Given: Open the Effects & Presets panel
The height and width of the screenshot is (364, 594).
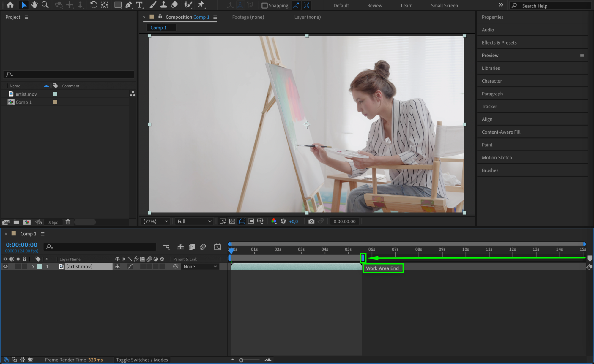Looking at the screenshot, I should 499,43.
